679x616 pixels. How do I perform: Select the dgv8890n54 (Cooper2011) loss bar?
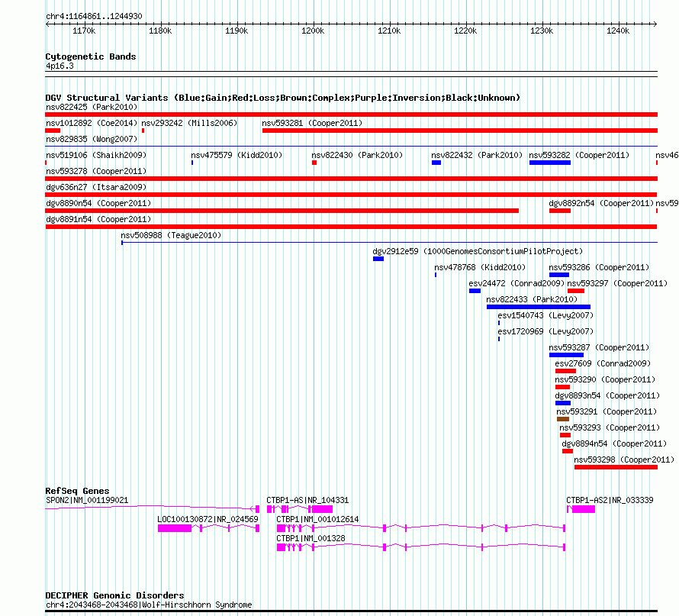(282, 211)
